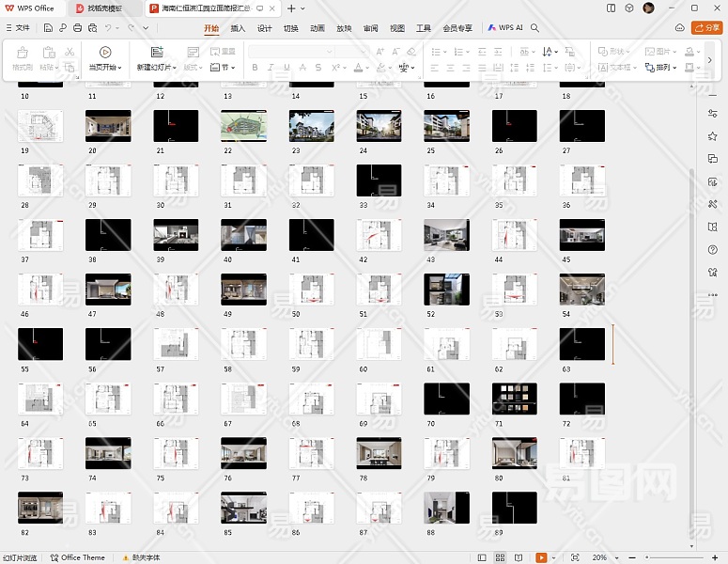Open the settings sliders icon in right sidebar

pyautogui.click(x=713, y=114)
